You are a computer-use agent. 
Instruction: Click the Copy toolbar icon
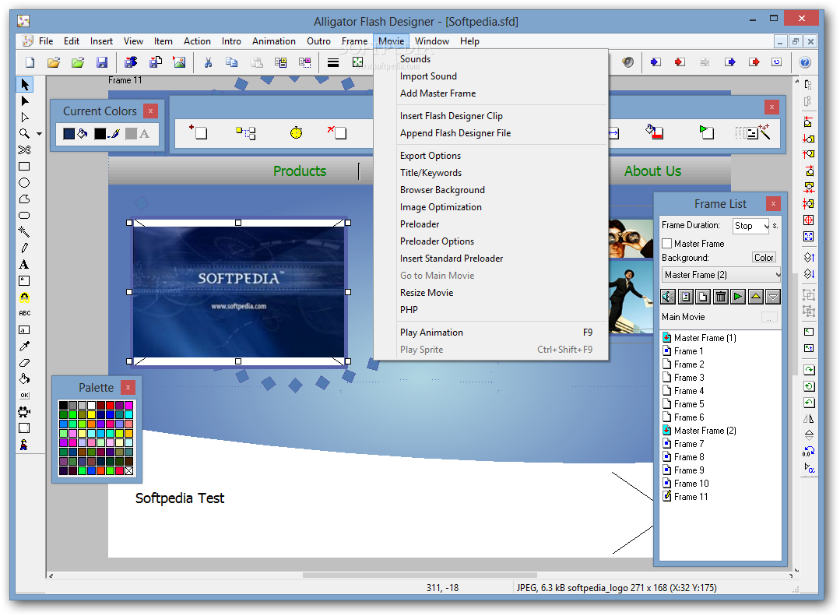click(231, 63)
